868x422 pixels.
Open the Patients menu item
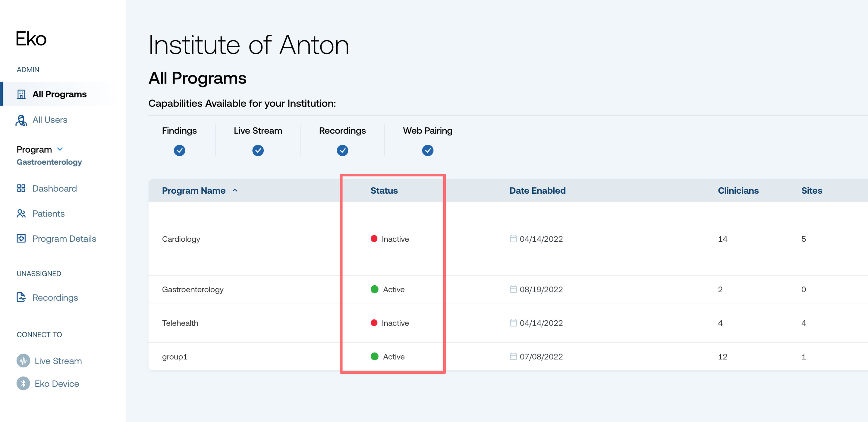[48, 214]
